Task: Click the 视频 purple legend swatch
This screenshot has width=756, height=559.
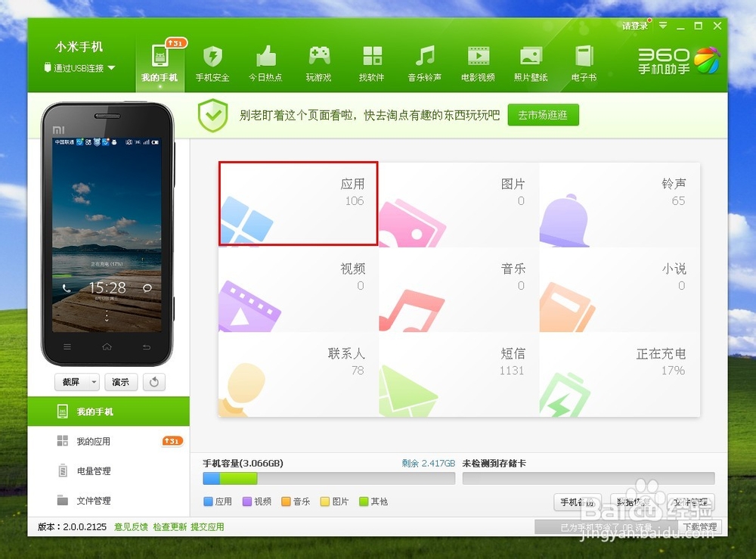Action: [247, 502]
